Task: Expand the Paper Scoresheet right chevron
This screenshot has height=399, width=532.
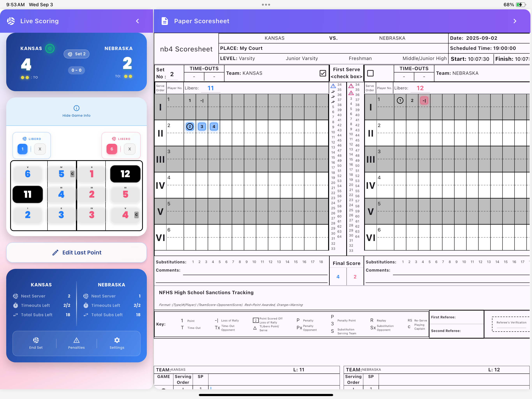Action: click(x=515, y=21)
